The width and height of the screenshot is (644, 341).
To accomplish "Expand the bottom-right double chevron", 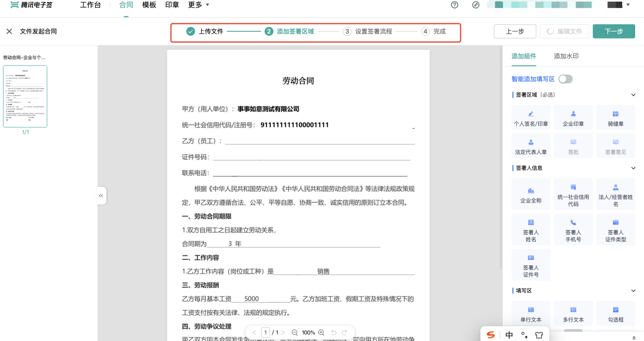I will [634, 338].
